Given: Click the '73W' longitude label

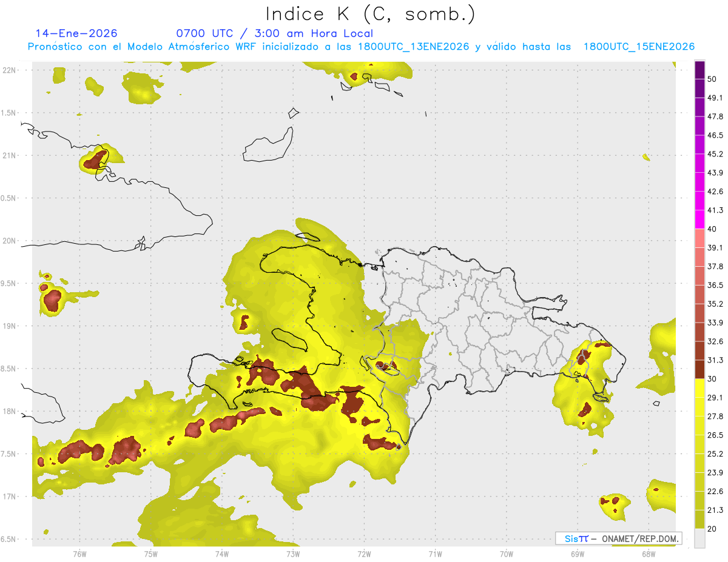Looking at the screenshot, I should [293, 554].
